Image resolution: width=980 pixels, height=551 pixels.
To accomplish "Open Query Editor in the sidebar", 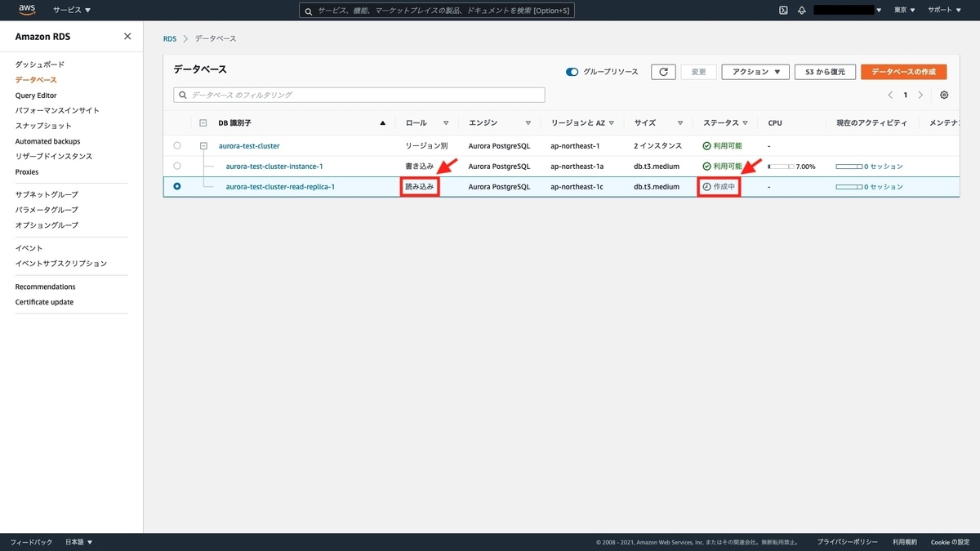I will [x=36, y=96].
